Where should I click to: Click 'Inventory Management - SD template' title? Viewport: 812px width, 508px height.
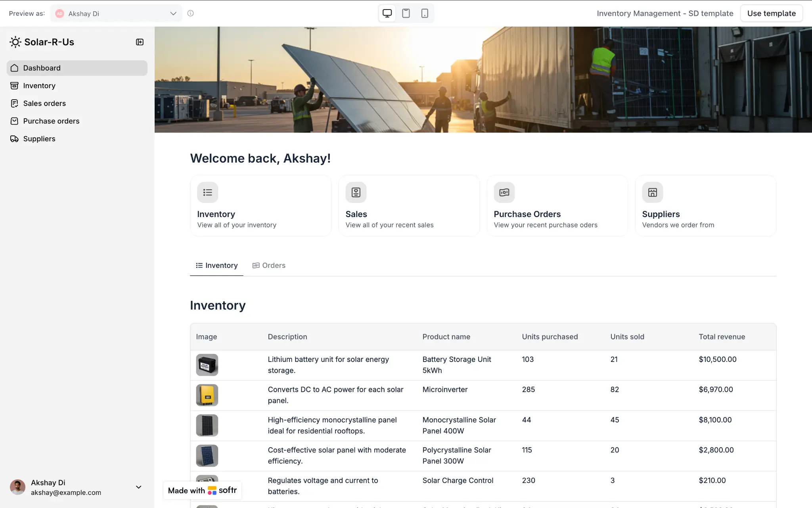(x=665, y=13)
